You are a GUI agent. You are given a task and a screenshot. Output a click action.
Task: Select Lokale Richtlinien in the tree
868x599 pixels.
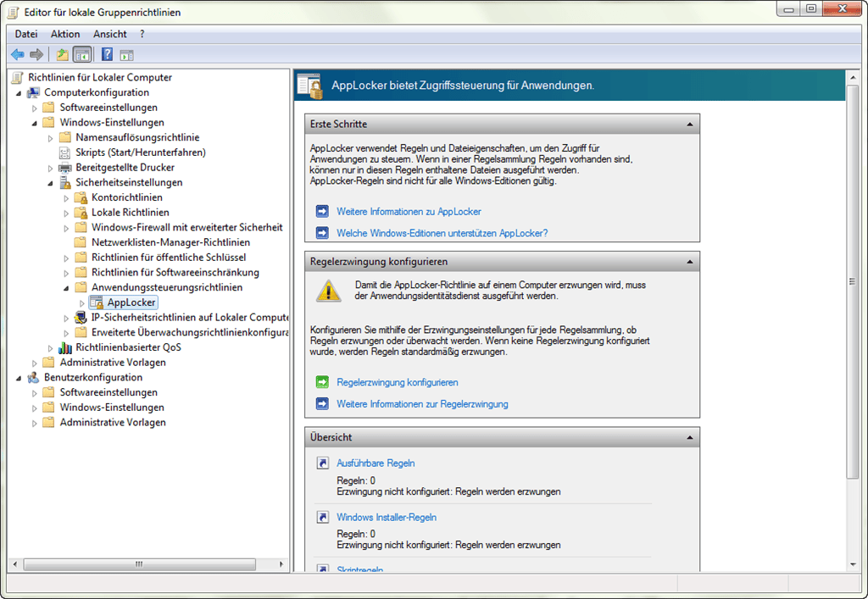tap(130, 213)
